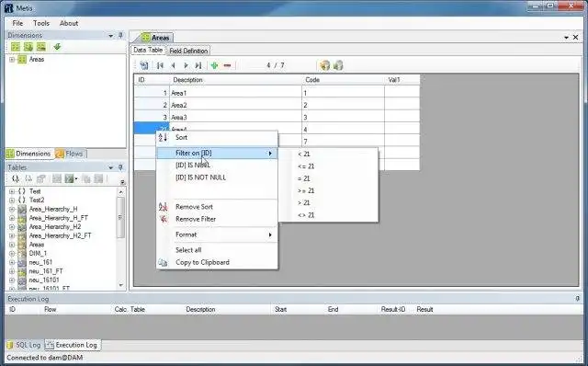The height and width of the screenshot is (366, 588).
Task: Open the Tools menu
Action: coord(41,23)
